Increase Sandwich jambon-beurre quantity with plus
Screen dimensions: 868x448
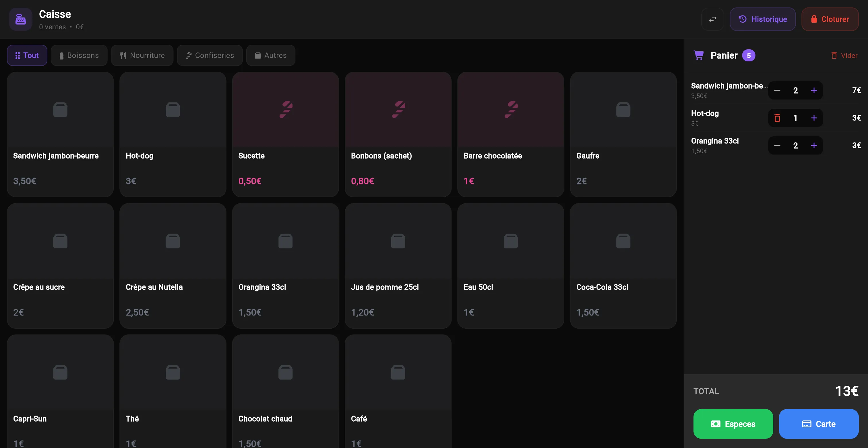coord(814,90)
